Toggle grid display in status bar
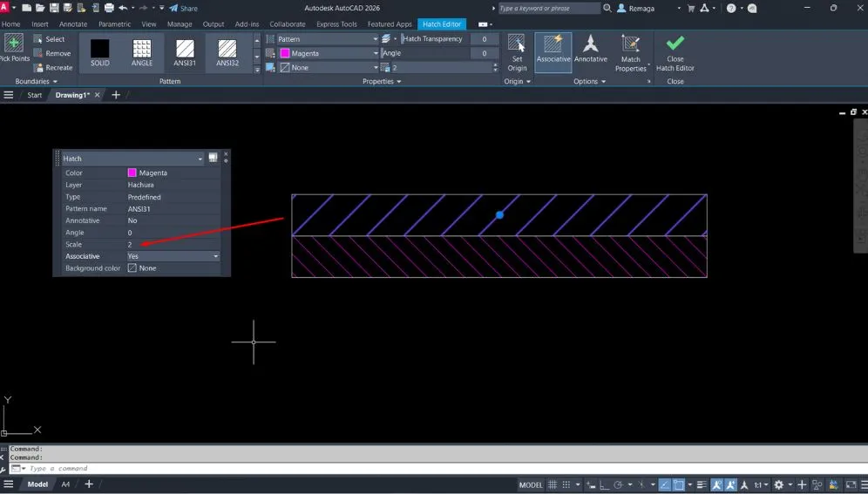Screen dimensions: 868x494 [553, 485]
